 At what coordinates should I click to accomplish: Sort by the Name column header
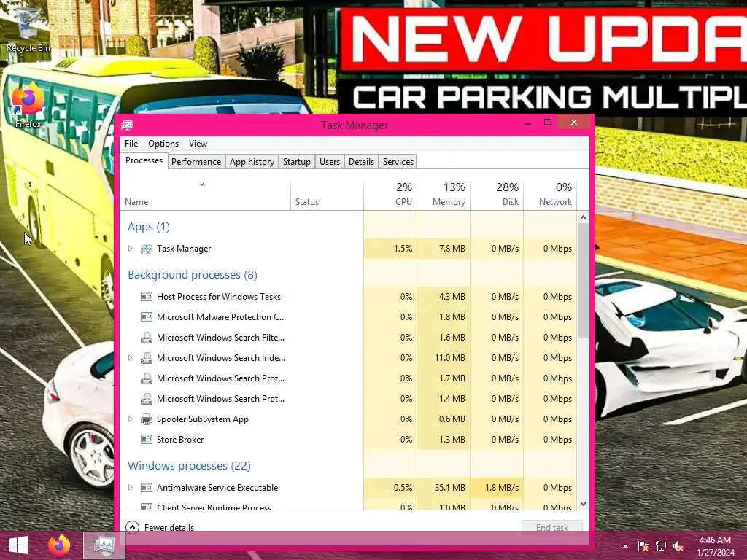coord(205,195)
